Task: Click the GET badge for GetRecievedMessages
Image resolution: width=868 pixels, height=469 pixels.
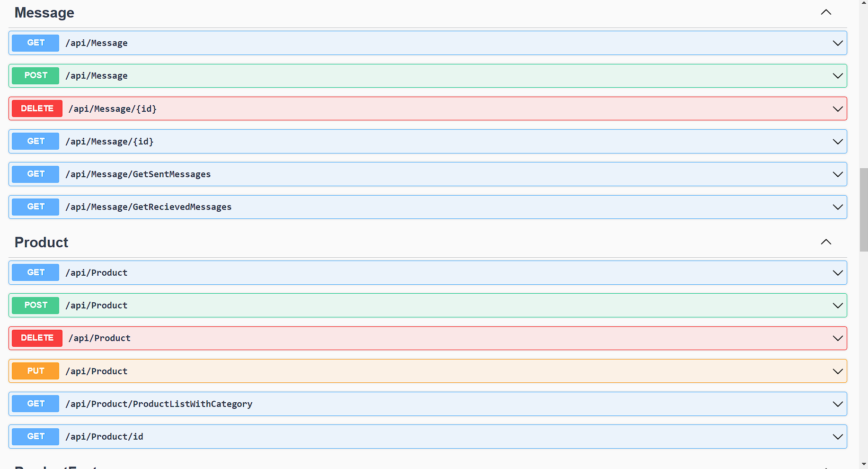Action: 35,207
